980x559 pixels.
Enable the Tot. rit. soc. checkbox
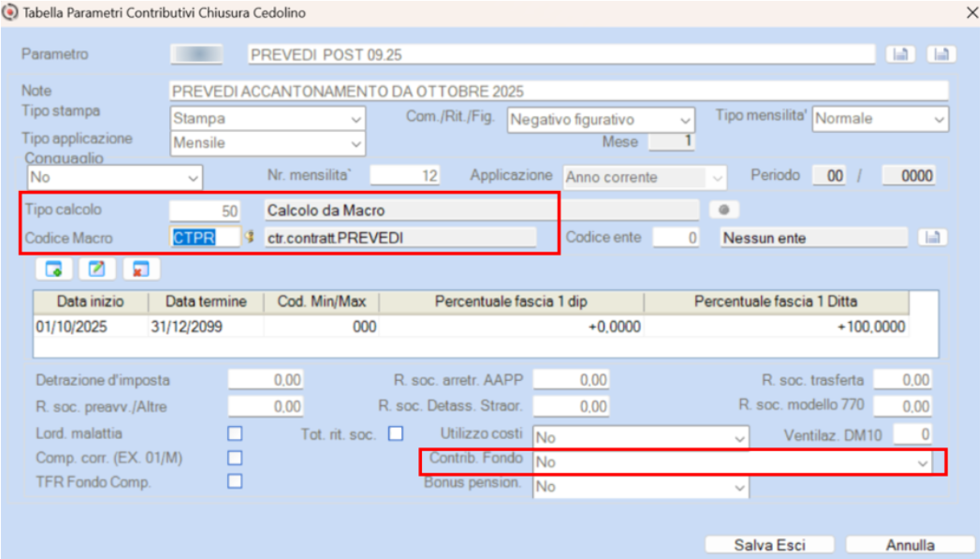pos(395,434)
